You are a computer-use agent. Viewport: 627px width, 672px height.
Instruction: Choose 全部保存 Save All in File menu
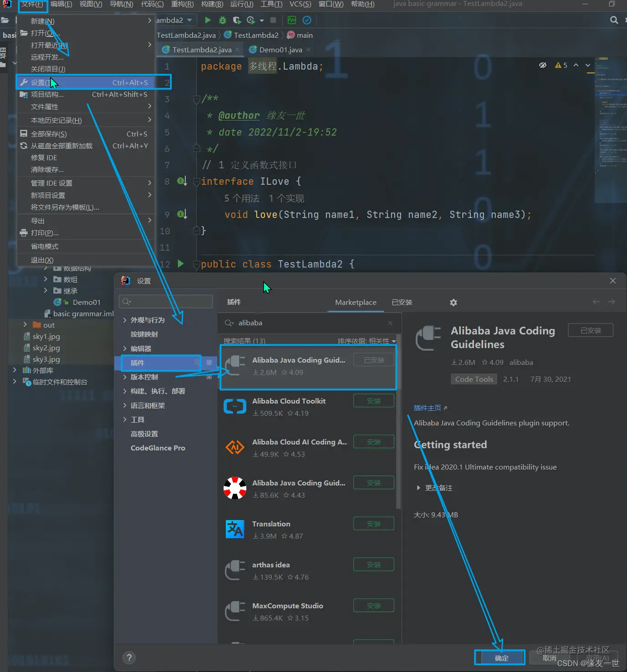coord(85,134)
